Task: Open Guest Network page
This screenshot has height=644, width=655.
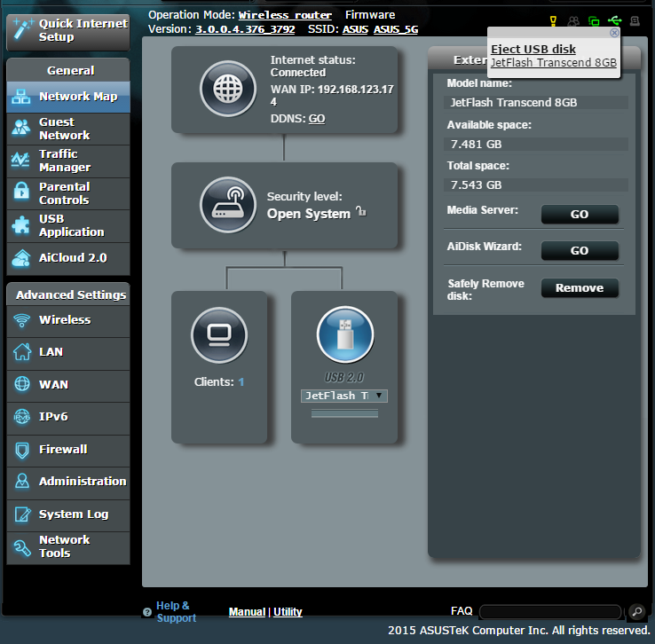Action: [x=68, y=129]
